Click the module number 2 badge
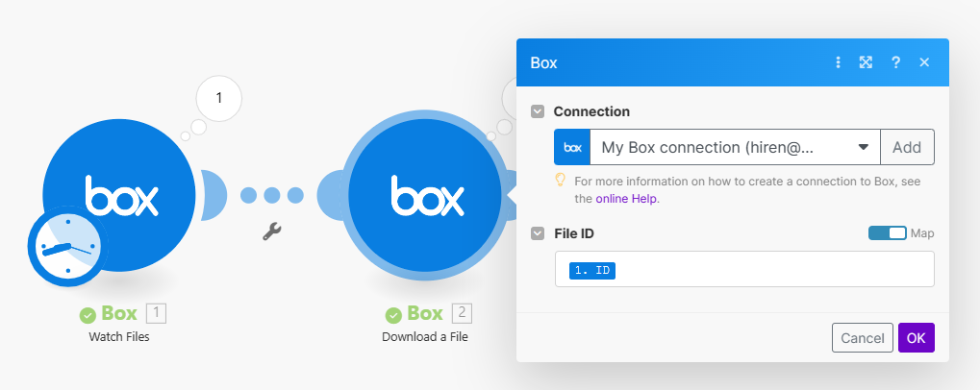Image resolution: width=980 pixels, height=390 pixels. coord(463,313)
